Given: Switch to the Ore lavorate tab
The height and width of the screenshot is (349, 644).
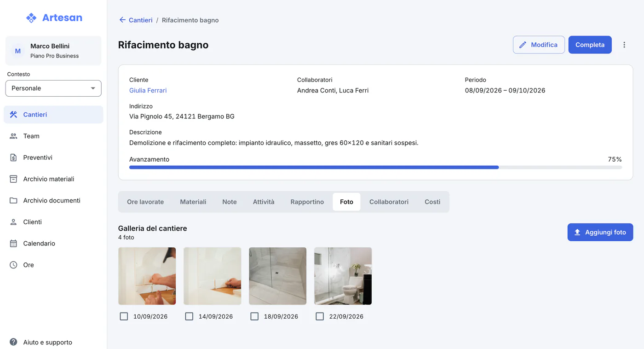Looking at the screenshot, I should pyautogui.click(x=145, y=202).
